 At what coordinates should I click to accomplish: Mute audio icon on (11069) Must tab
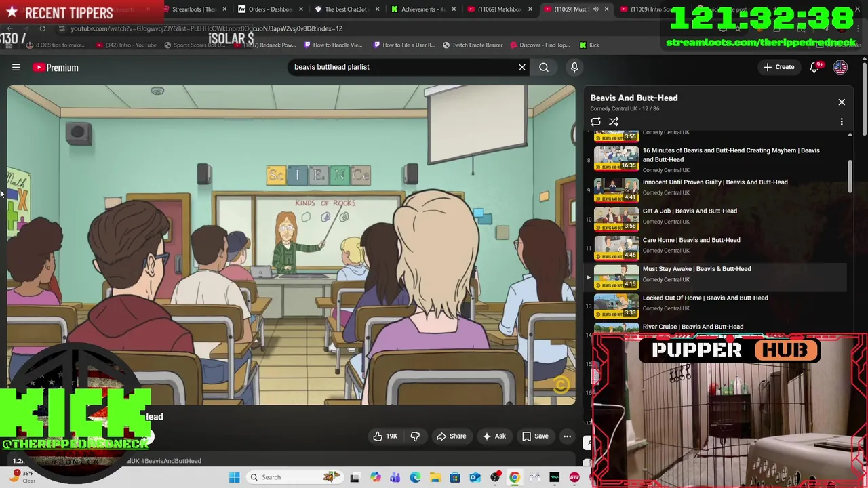tap(595, 9)
